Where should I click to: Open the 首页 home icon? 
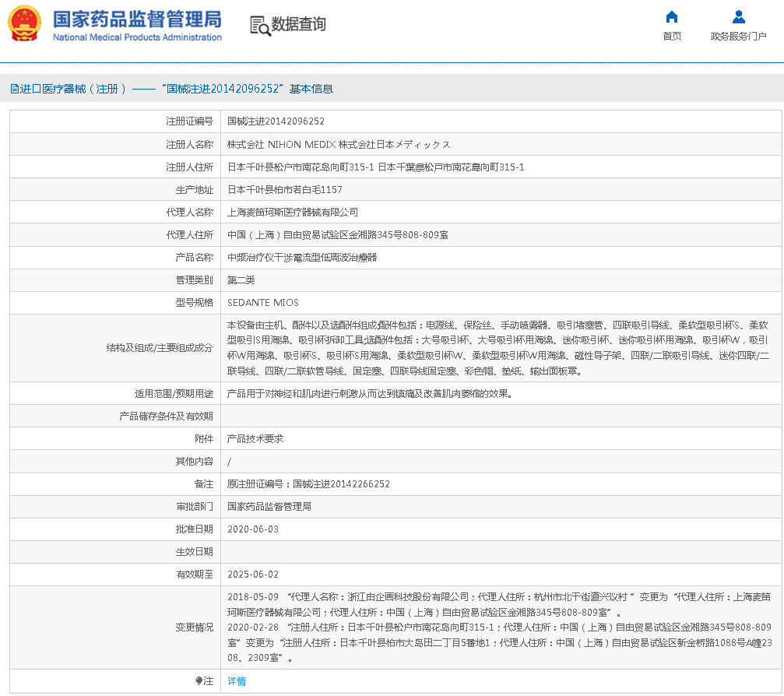point(672,17)
